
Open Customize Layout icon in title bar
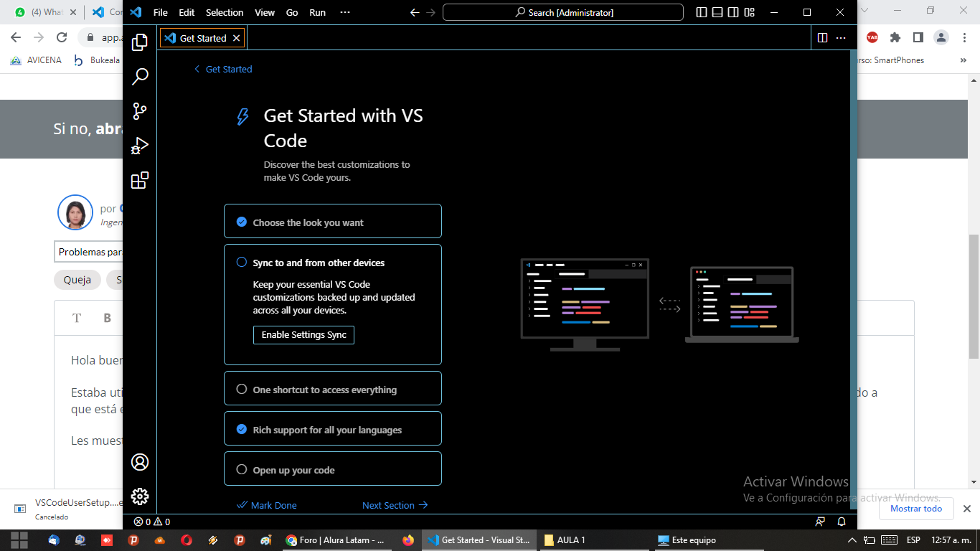[749, 12]
